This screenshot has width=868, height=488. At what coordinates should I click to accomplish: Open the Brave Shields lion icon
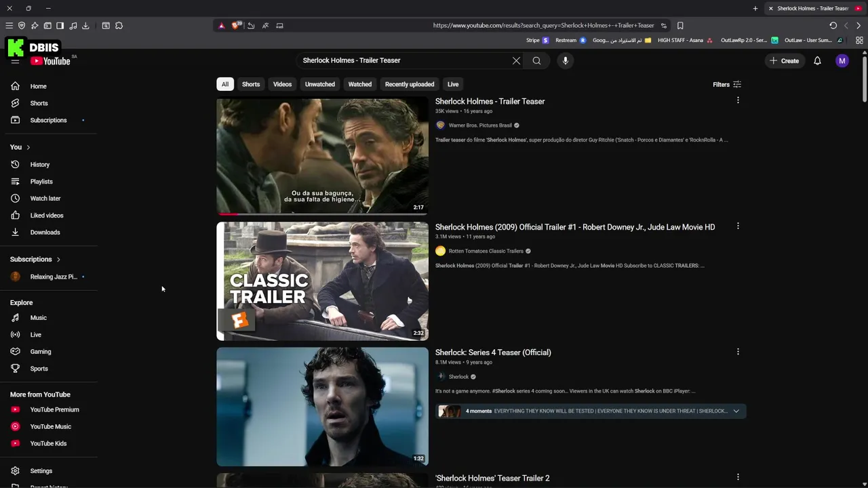(x=236, y=26)
